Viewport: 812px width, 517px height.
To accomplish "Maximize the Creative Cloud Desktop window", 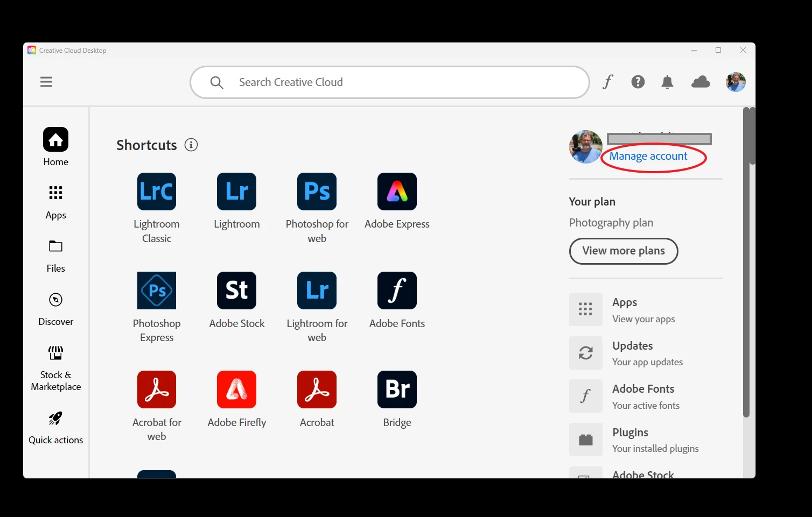I will click(718, 50).
